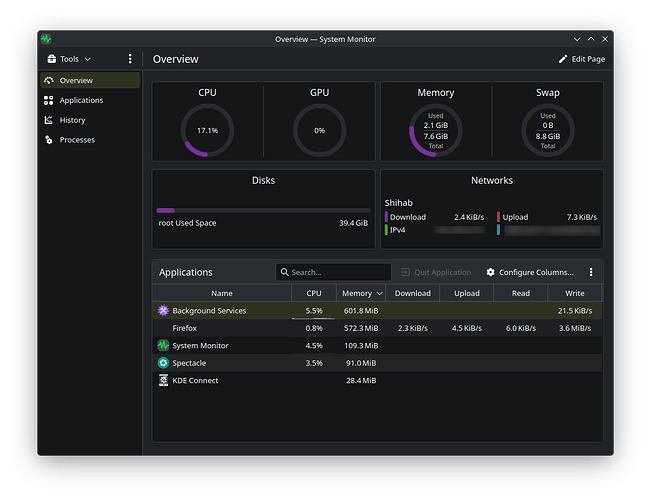This screenshot has width=651, height=500.
Task: Click the KDE Connect app icon
Action: pyautogui.click(x=163, y=381)
